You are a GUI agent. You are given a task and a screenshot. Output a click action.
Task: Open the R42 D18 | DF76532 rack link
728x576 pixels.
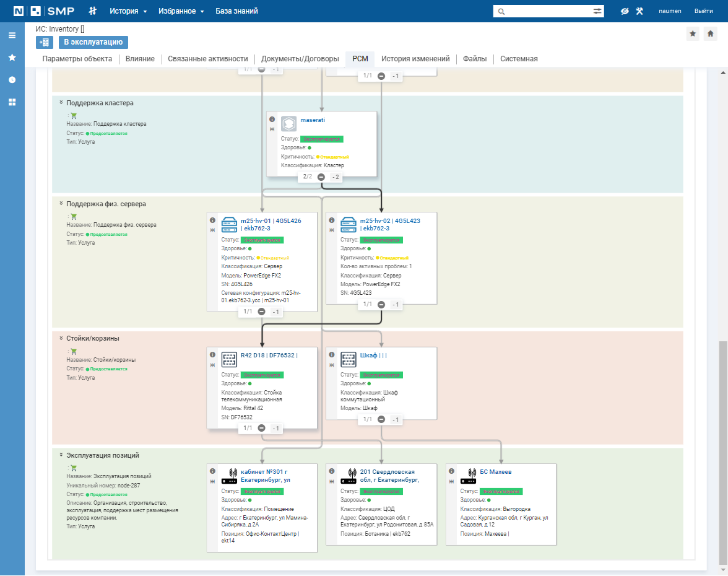point(269,356)
